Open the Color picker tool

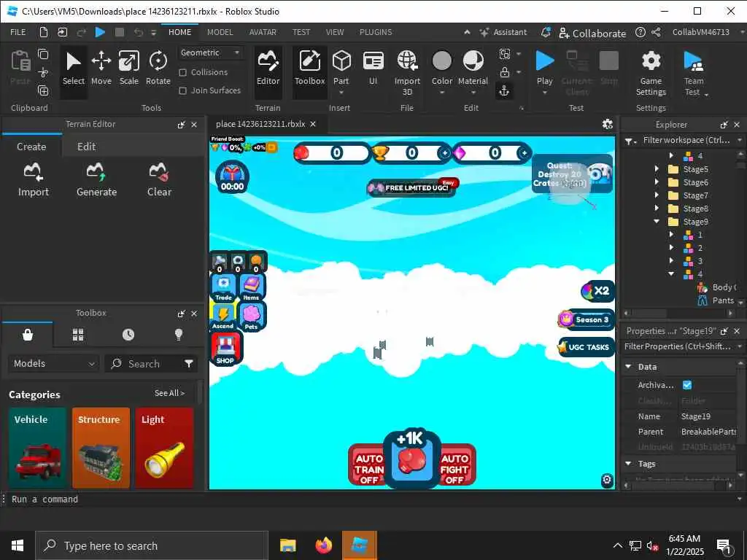[x=441, y=71]
